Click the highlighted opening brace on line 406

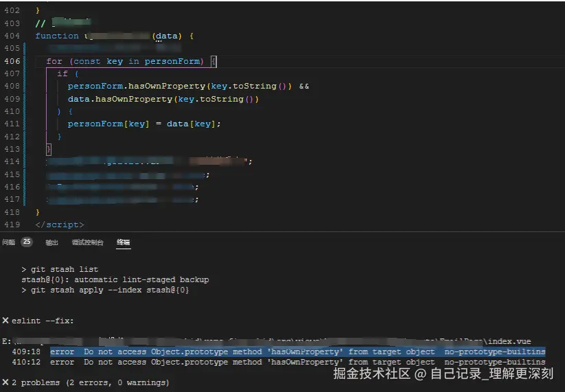coord(214,61)
